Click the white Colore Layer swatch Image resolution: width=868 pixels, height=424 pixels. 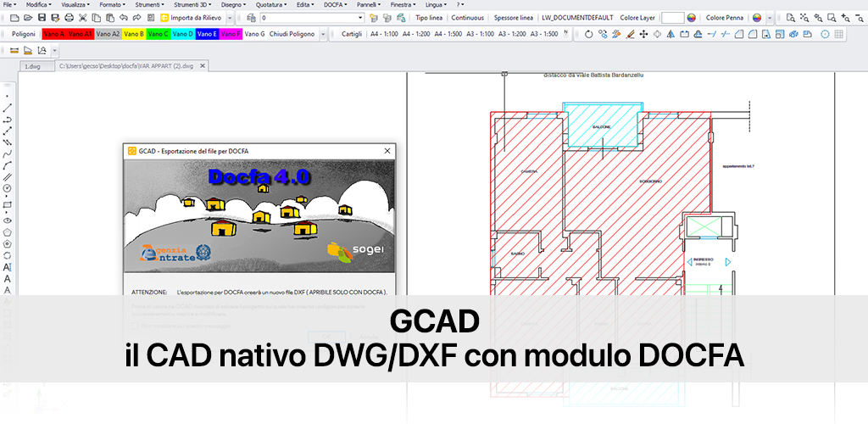point(672,18)
